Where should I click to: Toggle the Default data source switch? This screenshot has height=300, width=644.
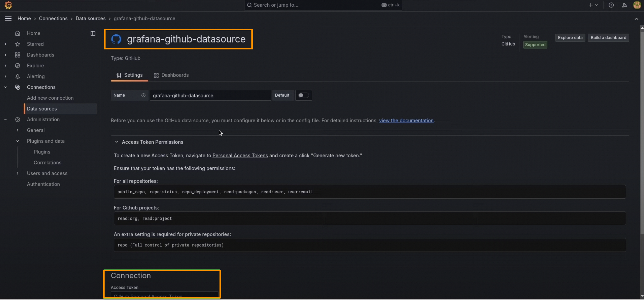click(x=303, y=95)
